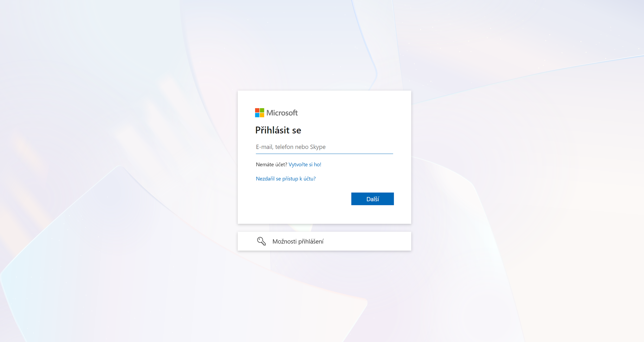644x342 pixels.
Task: Click the blue square of Microsoft logo
Action: point(257,115)
